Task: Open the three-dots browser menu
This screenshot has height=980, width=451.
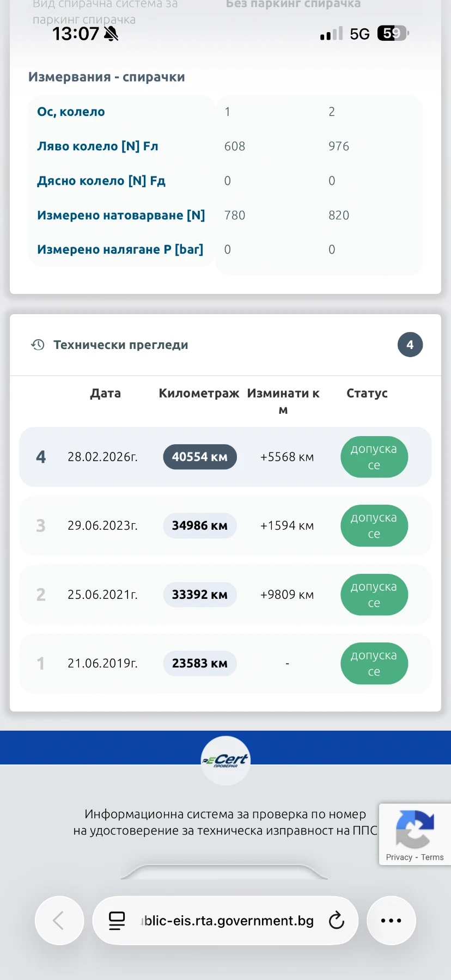Action: (391, 921)
